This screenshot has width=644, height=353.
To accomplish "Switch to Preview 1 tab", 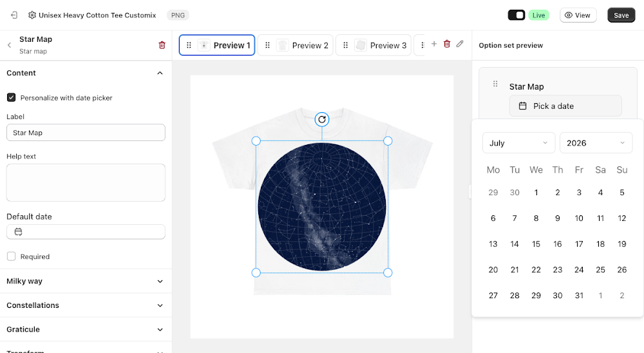I will pyautogui.click(x=217, y=45).
